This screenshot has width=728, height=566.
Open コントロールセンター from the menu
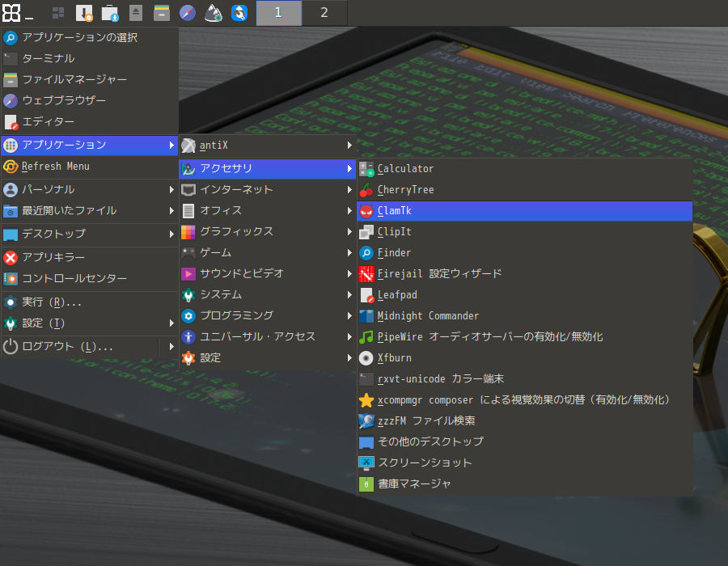click(90, 278)
